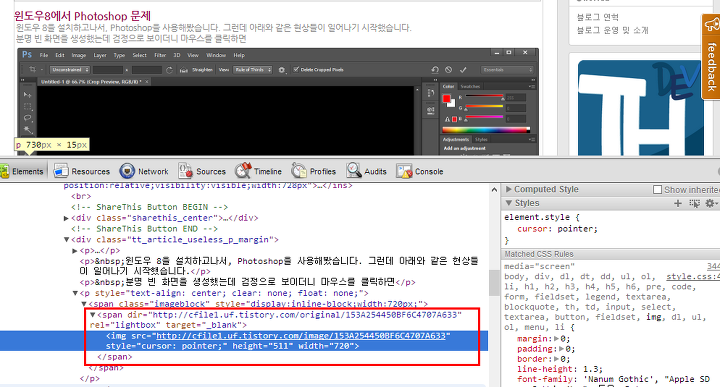Open the style.css source link
This screenshot has height=387, width=720.
pos(693,276)
